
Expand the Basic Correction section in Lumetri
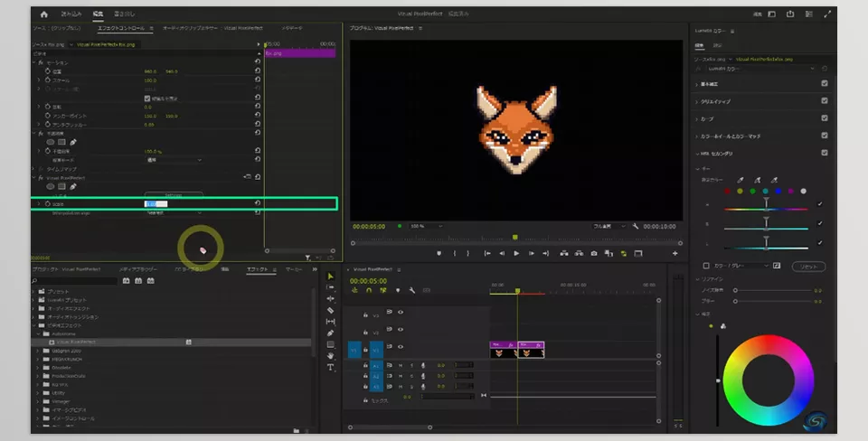[x=696, y=84]
